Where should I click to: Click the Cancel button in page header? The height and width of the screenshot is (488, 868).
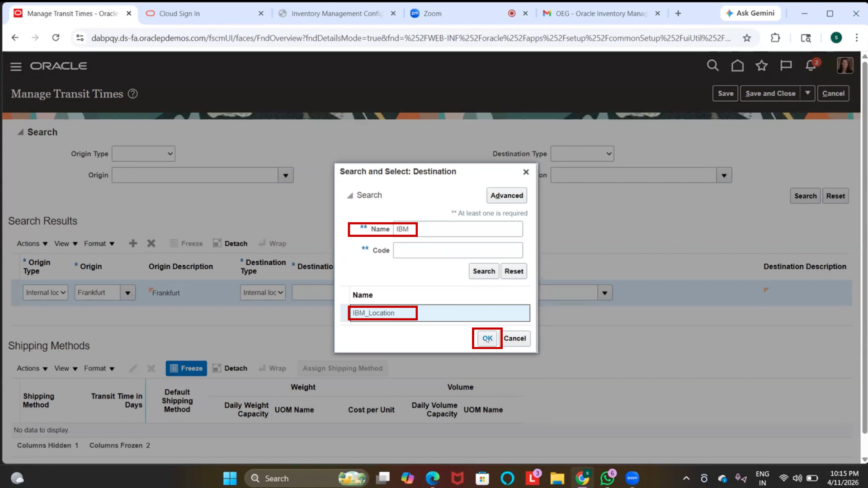pyautogui.click(x=833, y=94)
